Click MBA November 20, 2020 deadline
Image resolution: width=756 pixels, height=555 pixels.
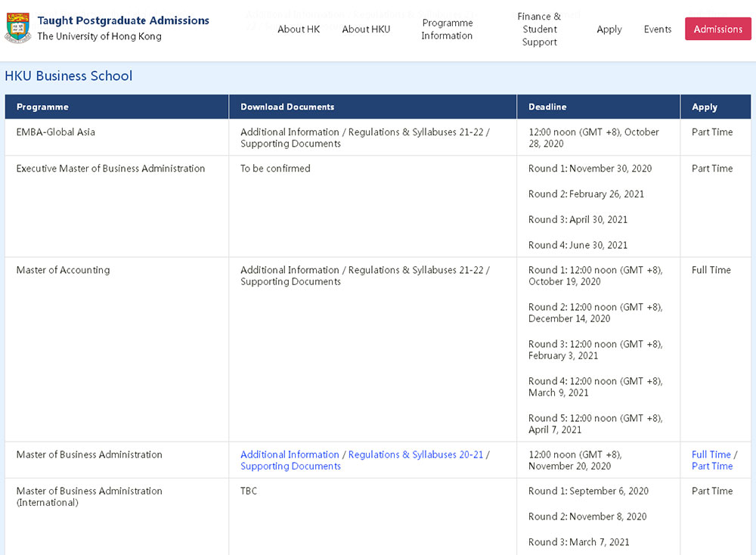click(x=575, y=460)
